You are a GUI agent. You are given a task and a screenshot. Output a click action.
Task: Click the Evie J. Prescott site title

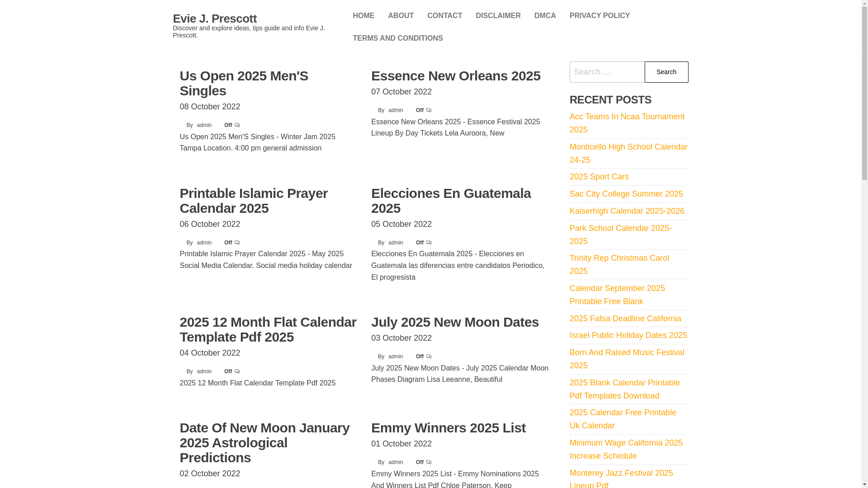pyautogui.click(x=215, y=19)
